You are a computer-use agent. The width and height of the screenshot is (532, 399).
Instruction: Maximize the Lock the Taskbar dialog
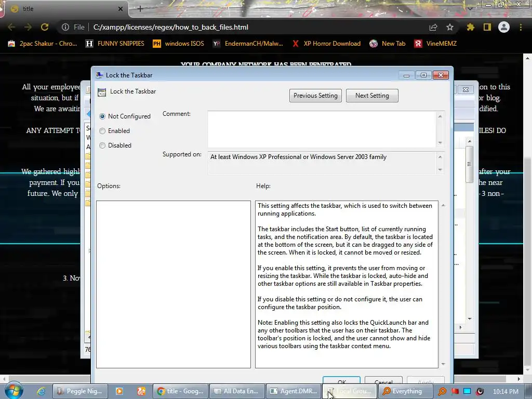(423, 75)
